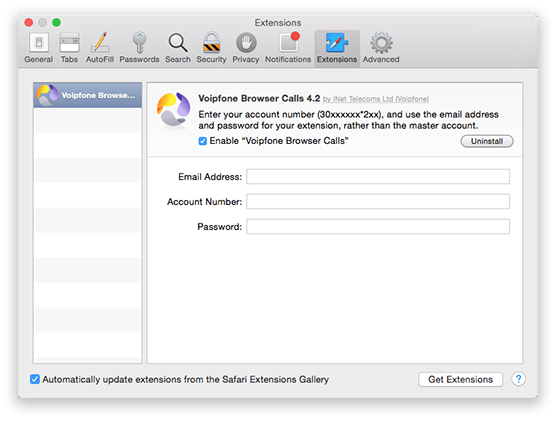Toggle automatic update of extensions checkbox
The image size is (557, 421).
(35, 379)
